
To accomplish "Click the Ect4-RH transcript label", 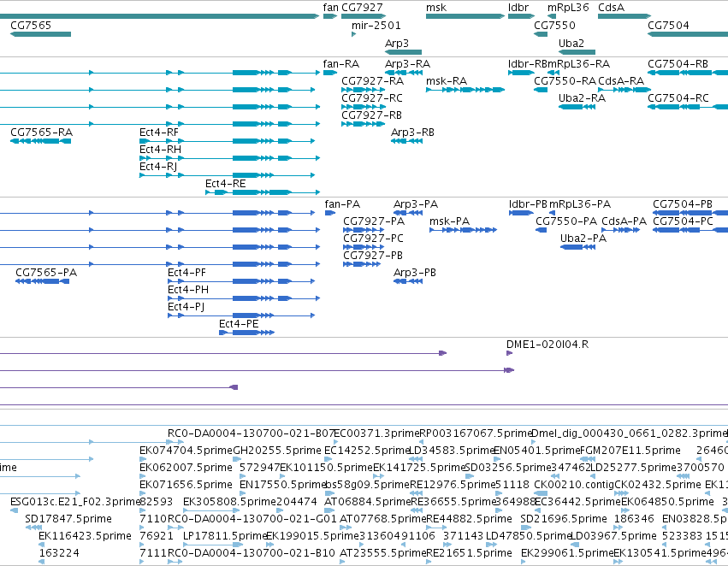I will tap(160, 150).
